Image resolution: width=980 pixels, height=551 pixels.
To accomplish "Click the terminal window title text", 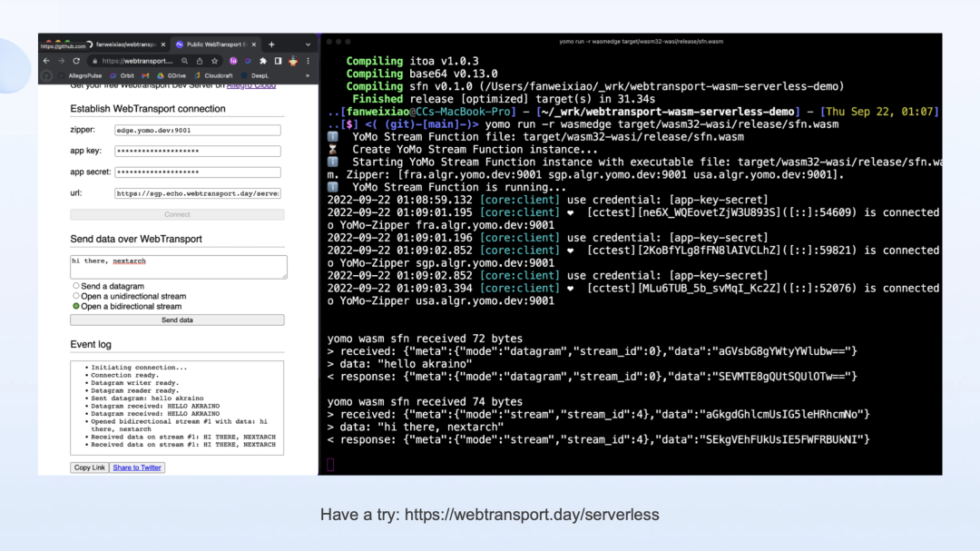I will tap(641, 41).
